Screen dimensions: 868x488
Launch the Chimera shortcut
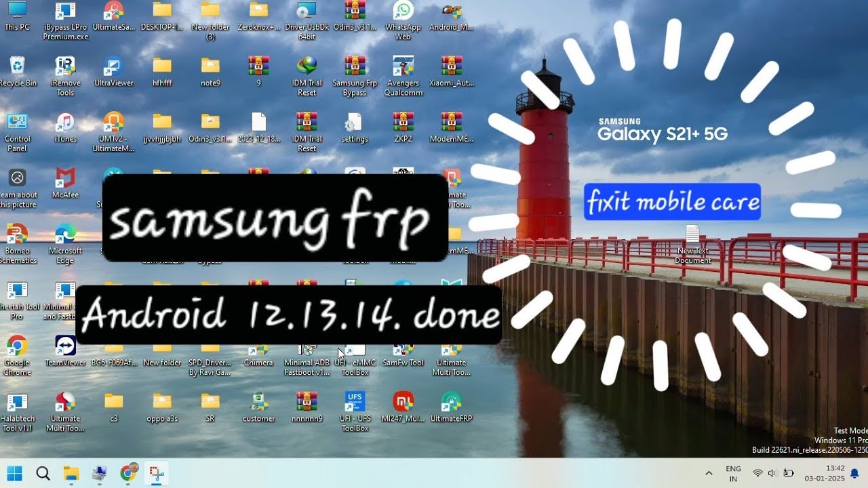click(258, 355)
